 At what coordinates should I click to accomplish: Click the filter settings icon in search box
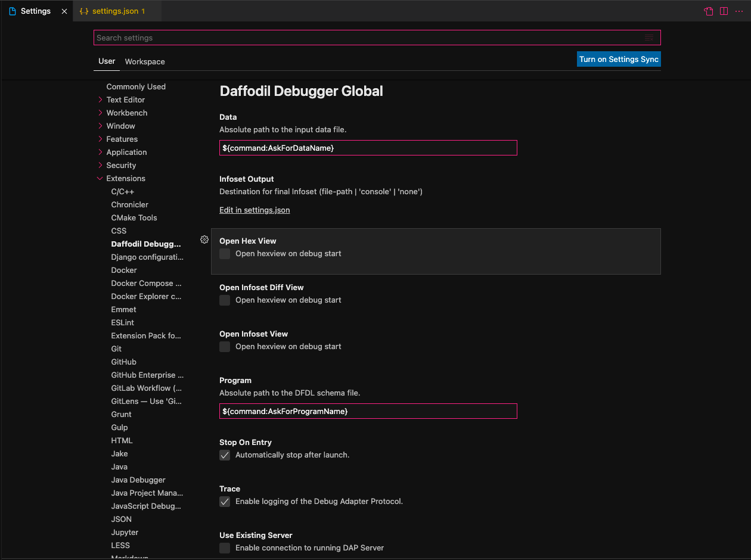[649, 38]
